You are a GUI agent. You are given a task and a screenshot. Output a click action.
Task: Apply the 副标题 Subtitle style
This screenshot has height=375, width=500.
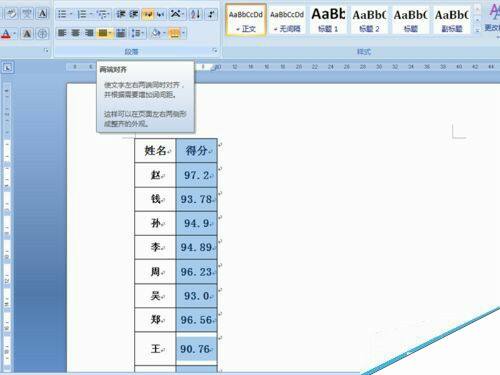(x=452, y=20)
